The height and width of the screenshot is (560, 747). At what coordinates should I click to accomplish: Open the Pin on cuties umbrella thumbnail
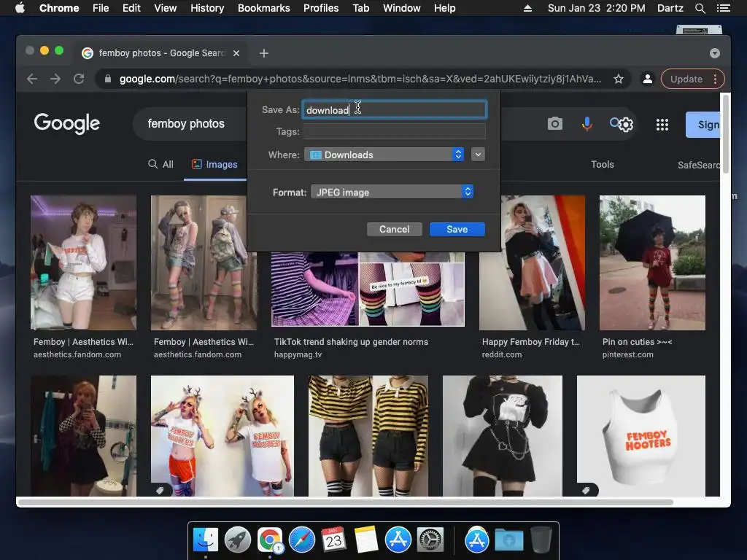652,262
